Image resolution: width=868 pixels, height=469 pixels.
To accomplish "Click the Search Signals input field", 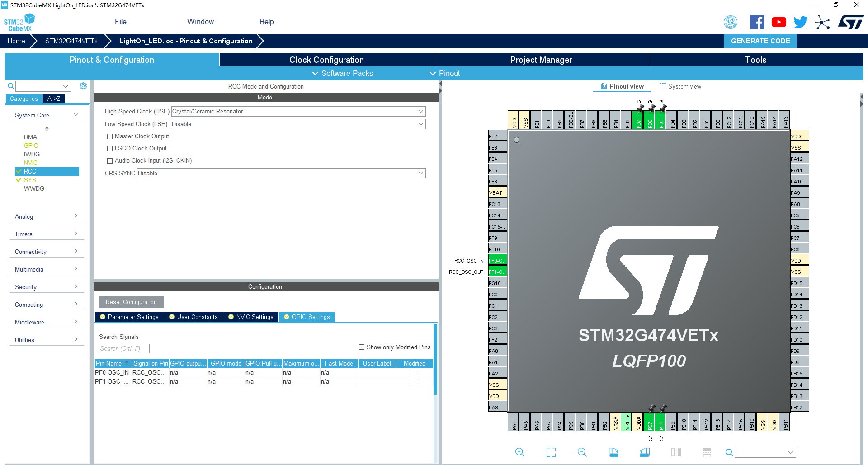I will pyautogui.click(x=123, y=348).
